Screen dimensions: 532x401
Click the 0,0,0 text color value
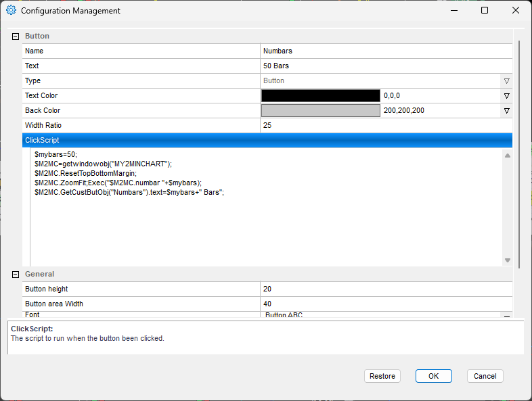392,95
